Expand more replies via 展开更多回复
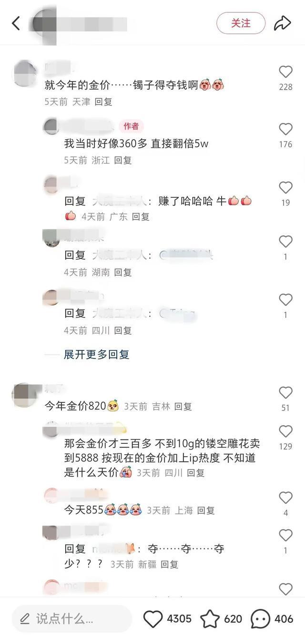The height and width of the screenshot is (644, 305). click(x=97, y=355)
